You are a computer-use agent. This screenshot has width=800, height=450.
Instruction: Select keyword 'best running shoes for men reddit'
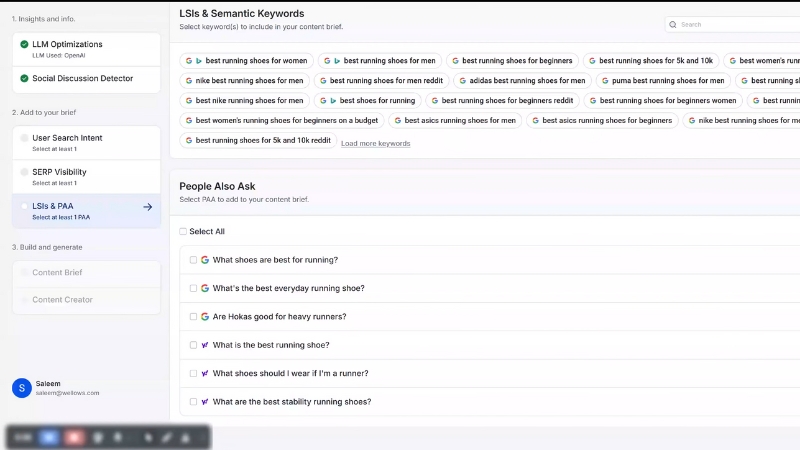[381, 81]
